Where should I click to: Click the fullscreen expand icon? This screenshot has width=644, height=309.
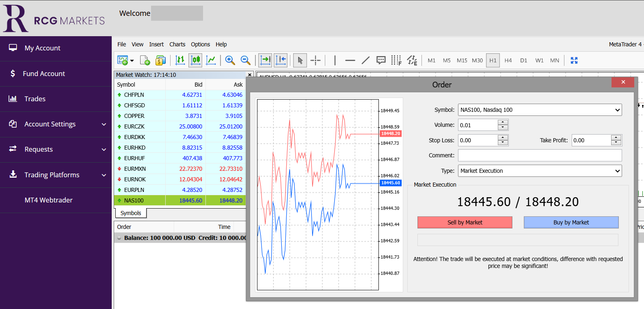(x=574, y=60)
